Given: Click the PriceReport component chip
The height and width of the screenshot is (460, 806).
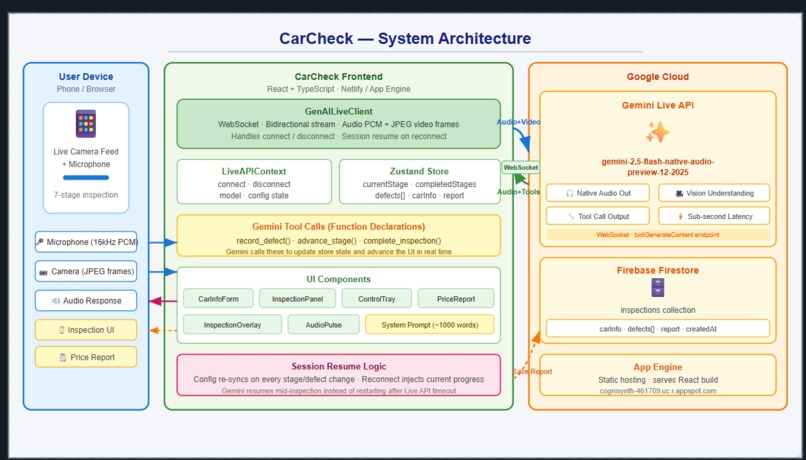Looking at the screenshot, I should click(456, 299).
